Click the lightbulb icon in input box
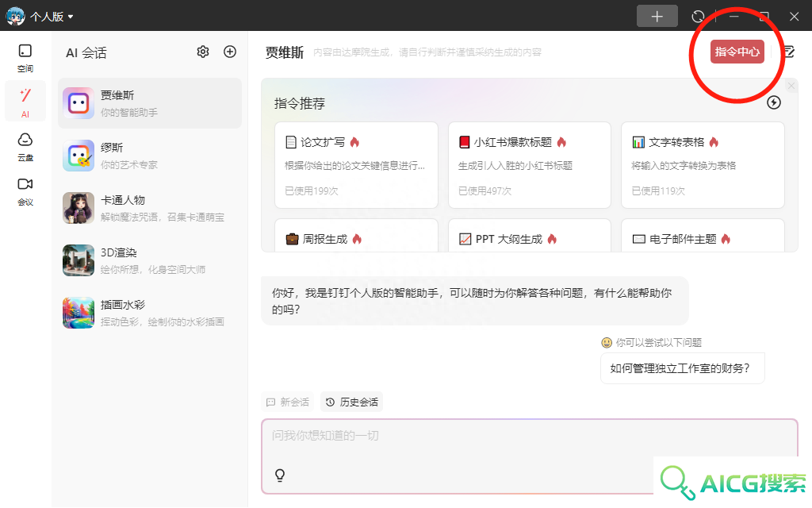 [x=280, y=475]
